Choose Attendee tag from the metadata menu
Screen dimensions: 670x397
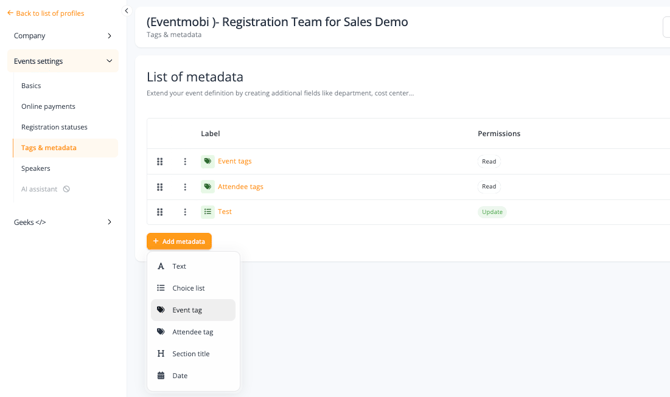193,332
